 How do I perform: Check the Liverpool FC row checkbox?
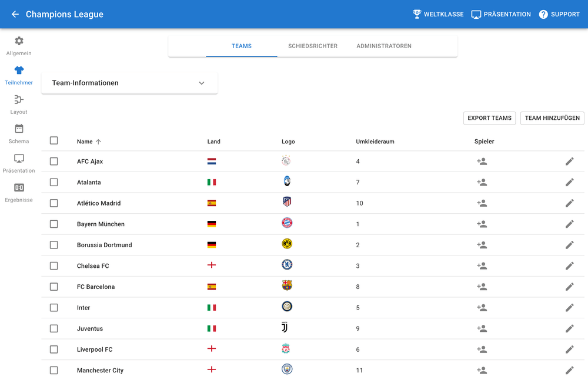(54, 349)
